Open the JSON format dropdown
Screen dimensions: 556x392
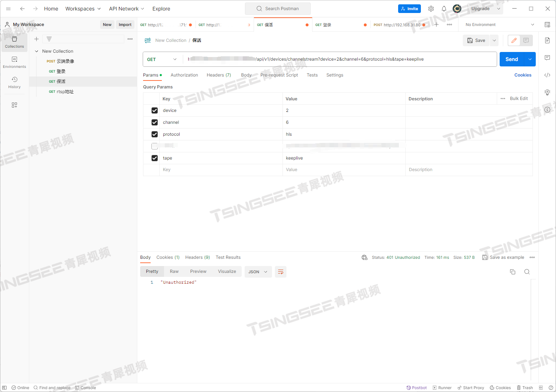258,272
